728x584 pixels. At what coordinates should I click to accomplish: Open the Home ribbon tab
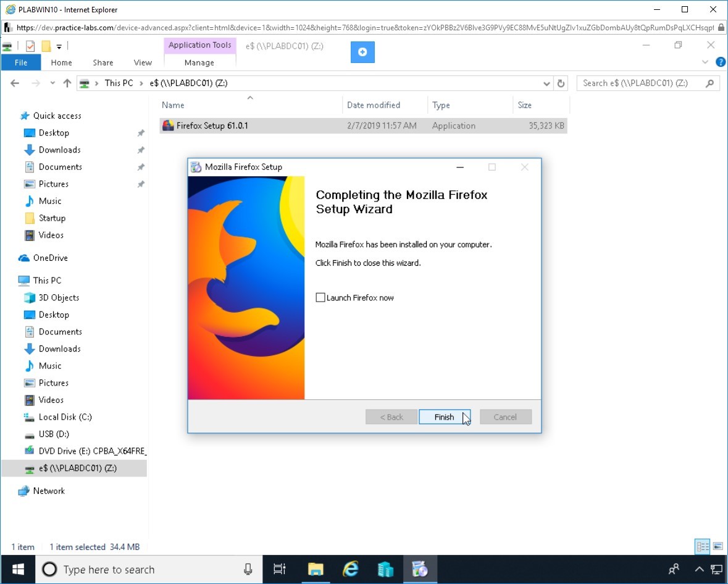[61, 62]
